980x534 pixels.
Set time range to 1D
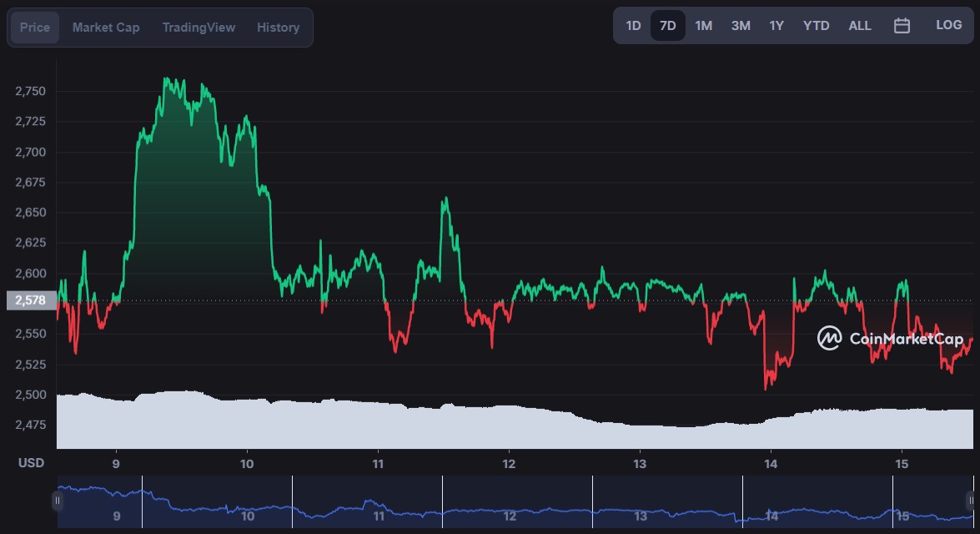click(633, 26)
